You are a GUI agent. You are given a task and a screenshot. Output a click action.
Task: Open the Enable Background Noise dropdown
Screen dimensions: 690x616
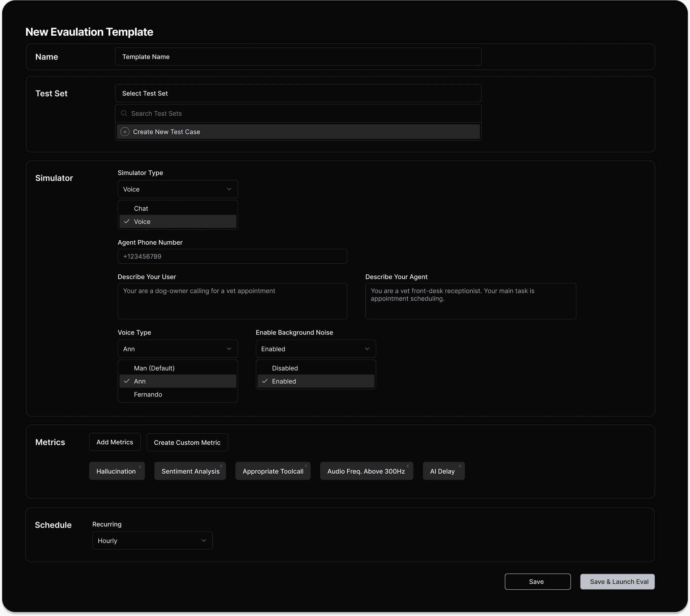point(315,349)
